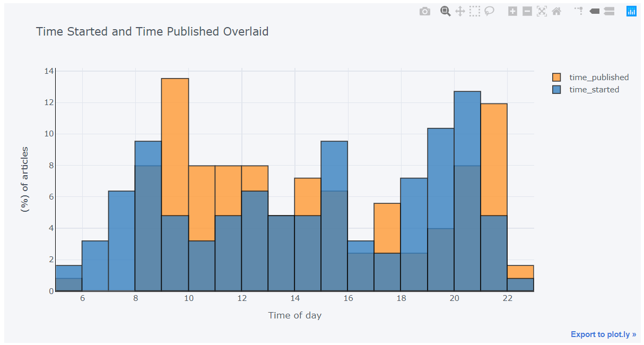The height and width of the screenshot is (345, 644).
Task: Select the Zoom magnifier tool
Action: pos(446,11)
